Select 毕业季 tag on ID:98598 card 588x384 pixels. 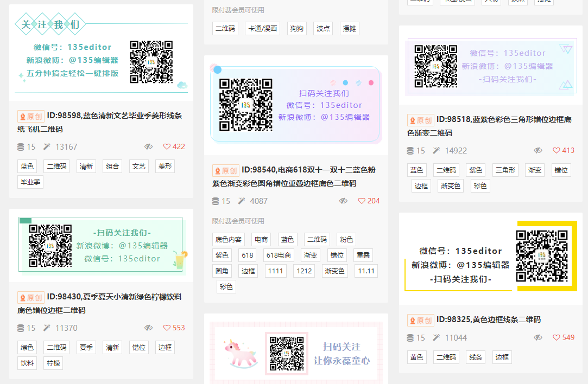click(30, 182)
